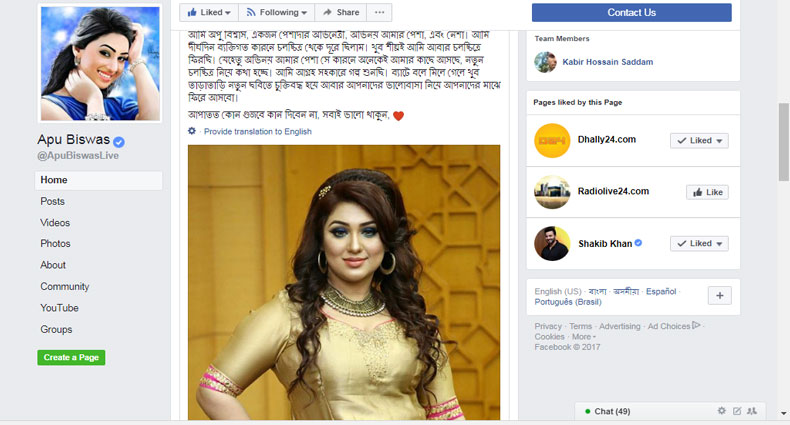Expand the More footer dropdown

(584, 337)
